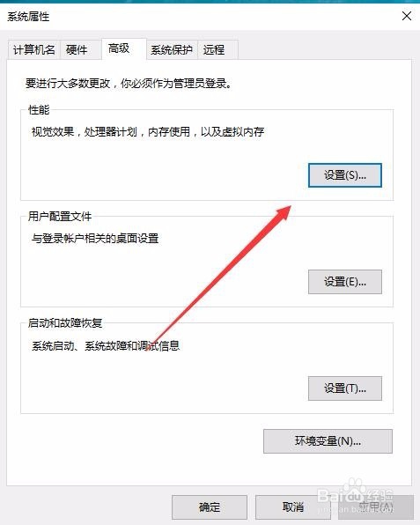This screenshot has width=420, height=525.
Task: Open user profiles 设置(E) button
Action: click(x=344, y=282)
